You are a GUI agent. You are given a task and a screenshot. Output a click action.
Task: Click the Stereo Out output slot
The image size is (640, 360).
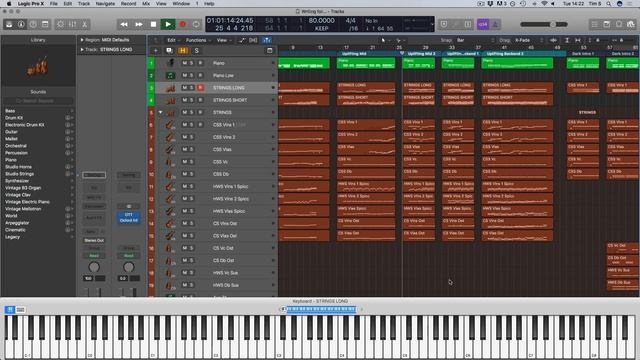pos(94,240)
